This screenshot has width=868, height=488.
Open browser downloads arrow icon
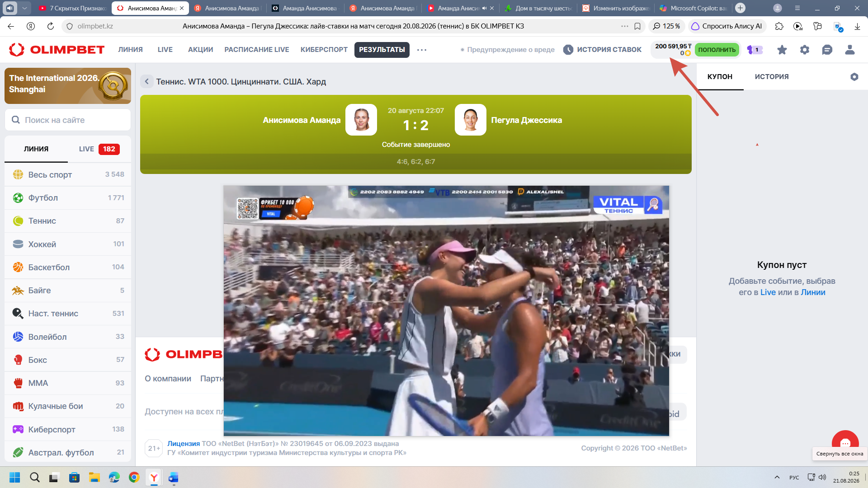click(x=857, y=26)
